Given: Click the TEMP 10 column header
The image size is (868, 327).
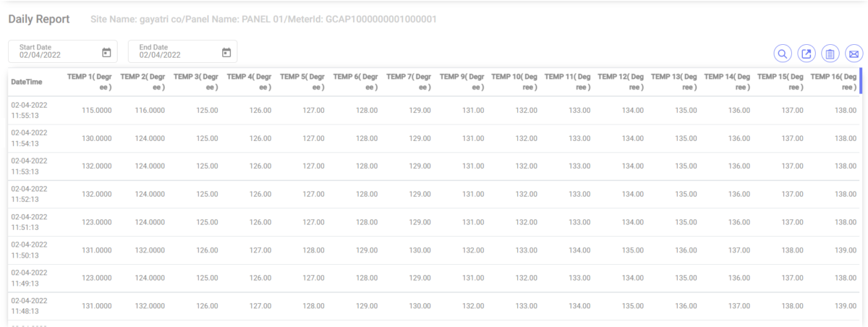Looking at the screenshot, I should [x=514, y=82].
